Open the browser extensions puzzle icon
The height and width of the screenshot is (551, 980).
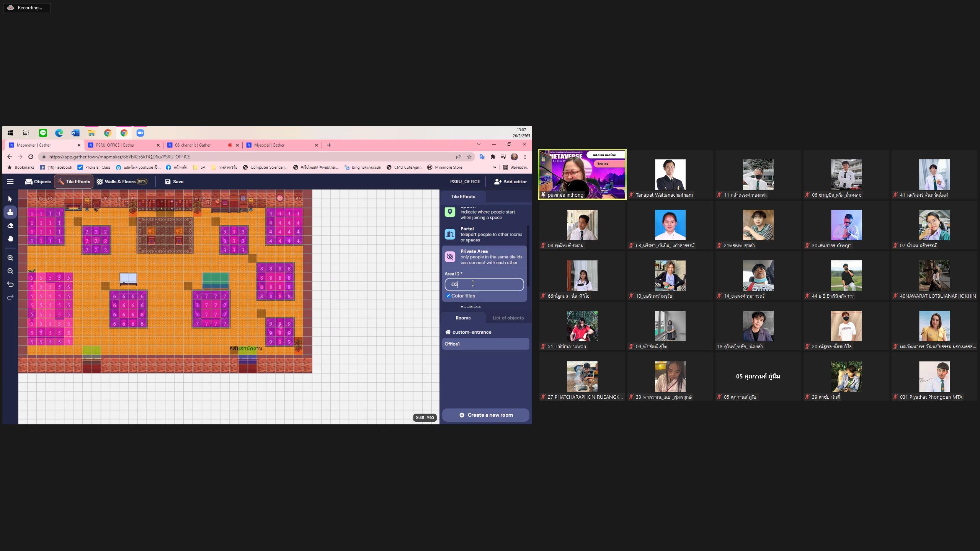(493, 156)
